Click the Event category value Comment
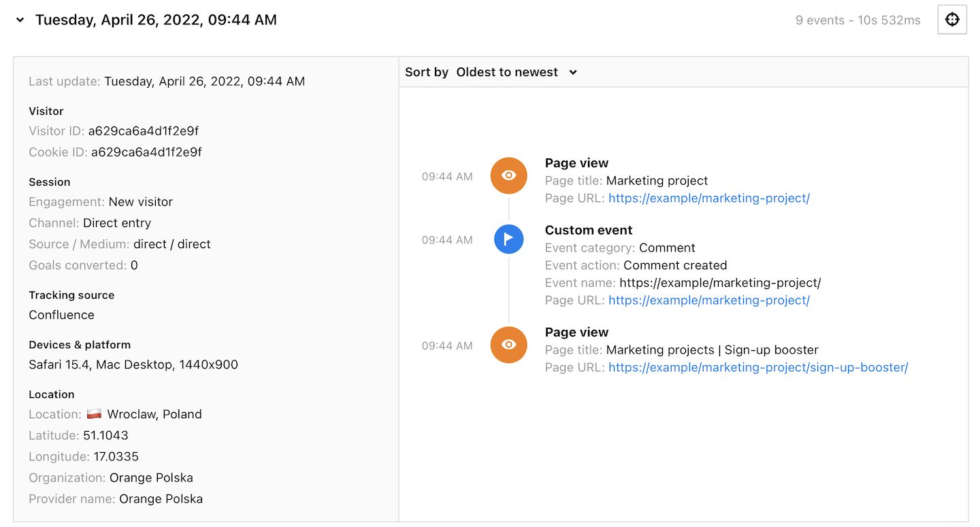 [667, 248]
